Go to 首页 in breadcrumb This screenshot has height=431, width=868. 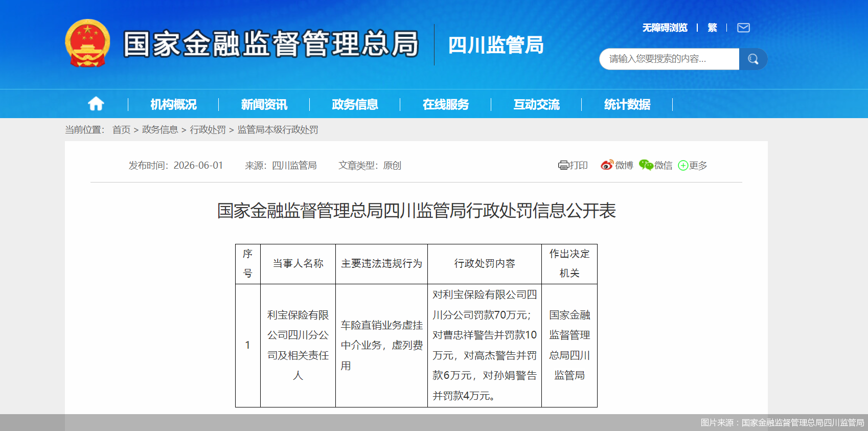click(x=122, y=130)
